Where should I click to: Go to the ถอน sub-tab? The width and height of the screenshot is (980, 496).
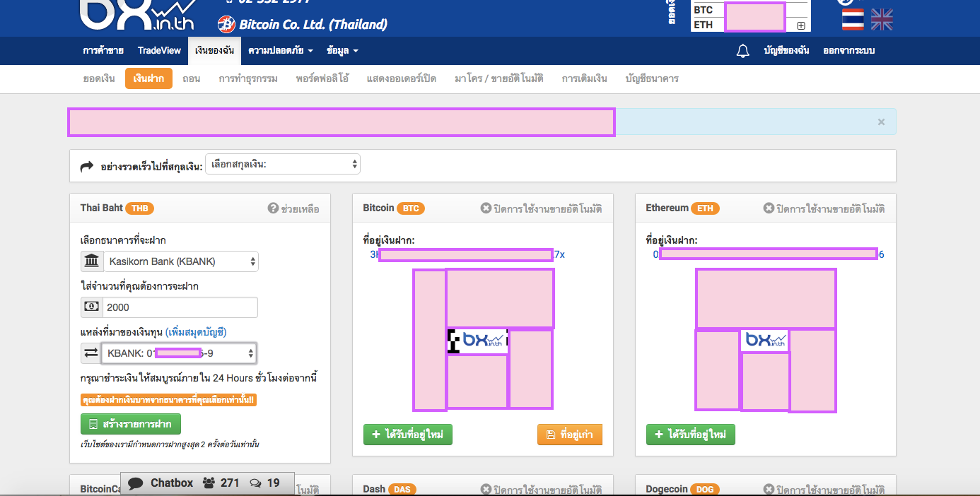191,78
